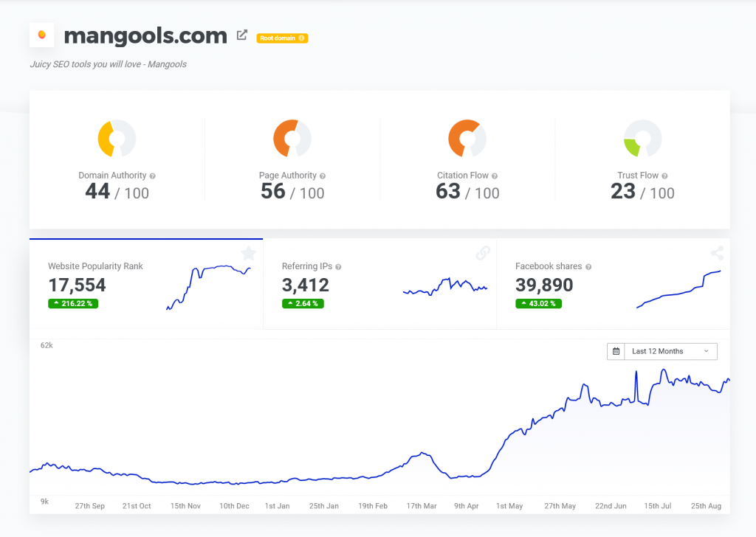Click the link chain icon in Referring IPs card
756x537 pixels.
click(483, 253)
